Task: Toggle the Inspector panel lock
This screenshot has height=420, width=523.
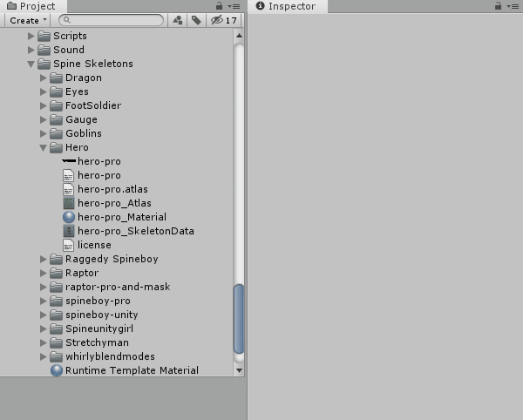Action: (499, 6)
